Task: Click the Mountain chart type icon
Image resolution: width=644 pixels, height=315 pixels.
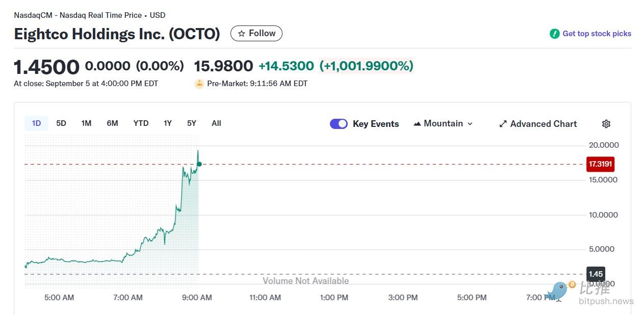Action: [417, 124]
